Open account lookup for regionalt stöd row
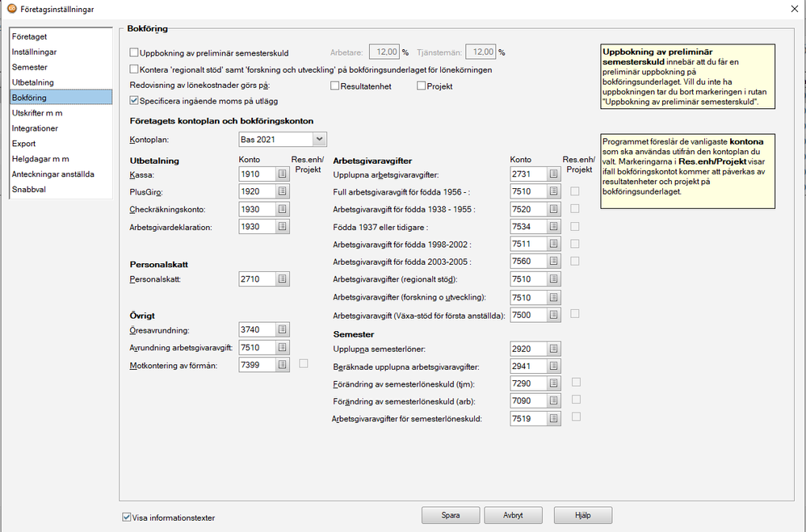 pos(553,279)
